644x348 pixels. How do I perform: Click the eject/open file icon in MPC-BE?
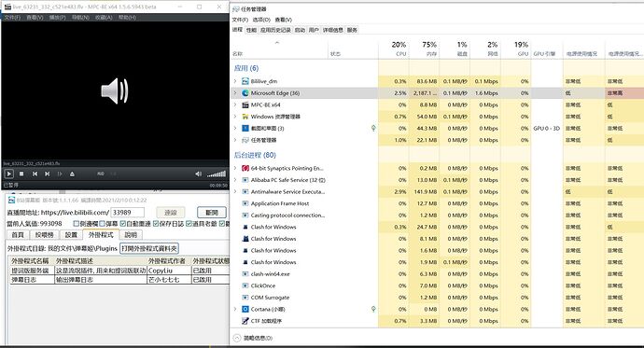[x=72, y=174]
